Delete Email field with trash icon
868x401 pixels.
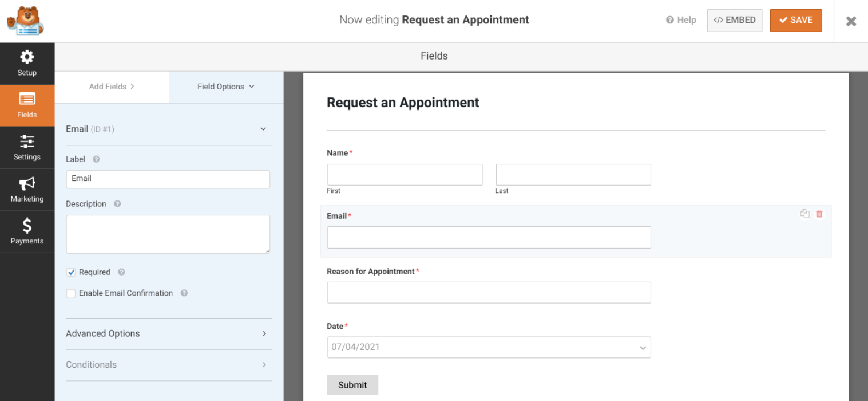point(819,214)
